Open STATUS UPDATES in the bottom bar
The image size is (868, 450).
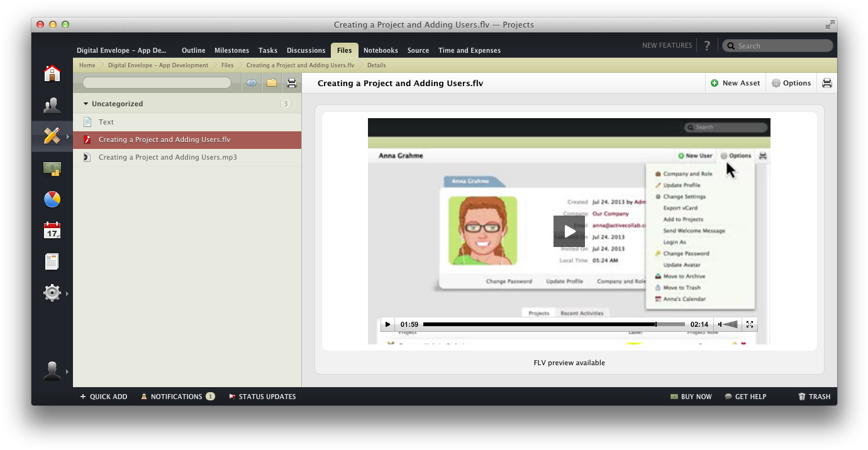[x=262, y=397]
